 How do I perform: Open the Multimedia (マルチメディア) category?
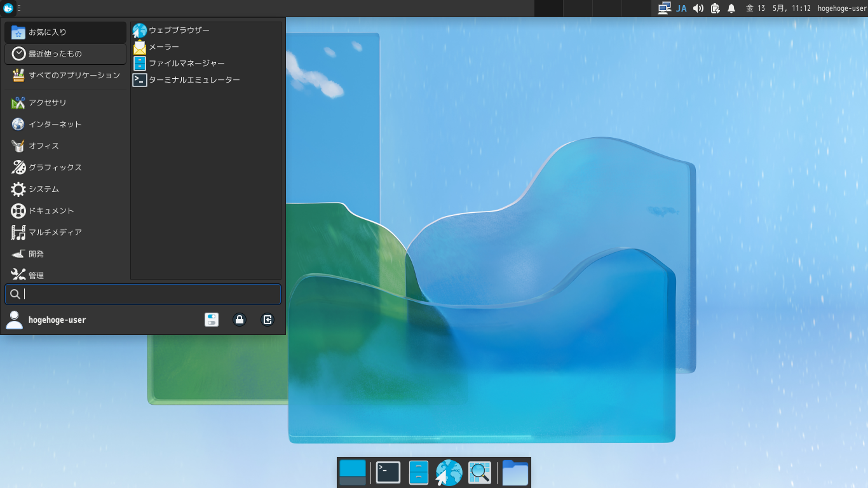pos(65,233)
